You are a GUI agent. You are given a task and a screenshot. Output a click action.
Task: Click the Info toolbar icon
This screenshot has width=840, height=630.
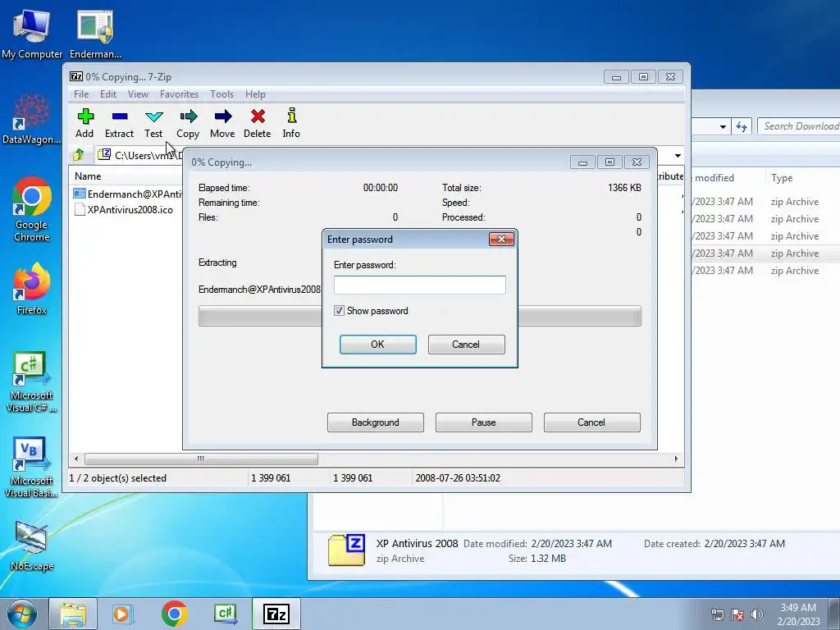click(x=291, y=123)
